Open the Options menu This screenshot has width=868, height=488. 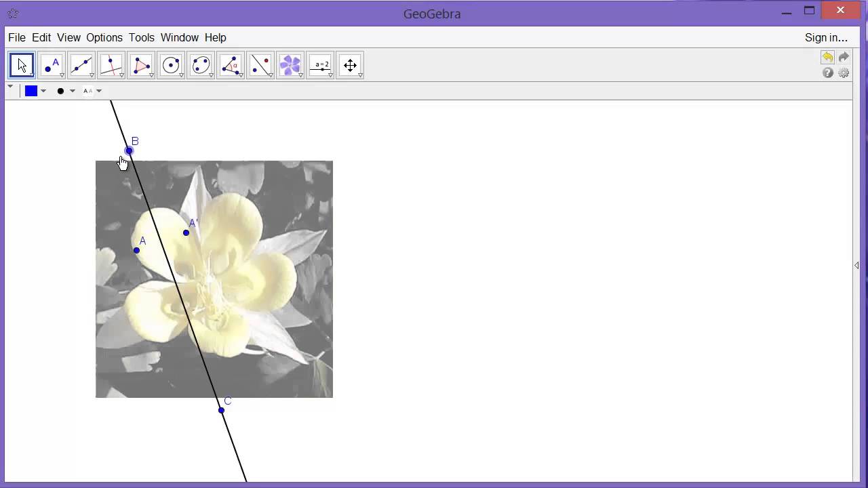(x=104, y=37)
